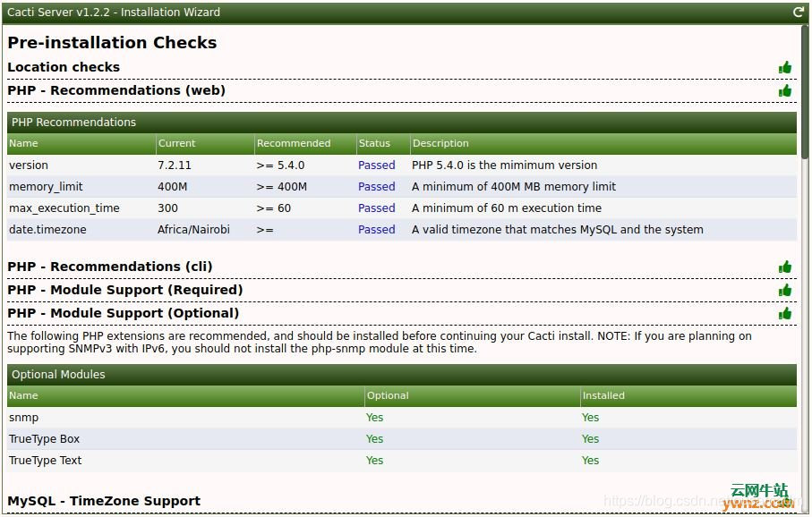This screenshot has width=812, height=517.
Task: Click Installed Yes value for snmp
Action: pos(590,418)
